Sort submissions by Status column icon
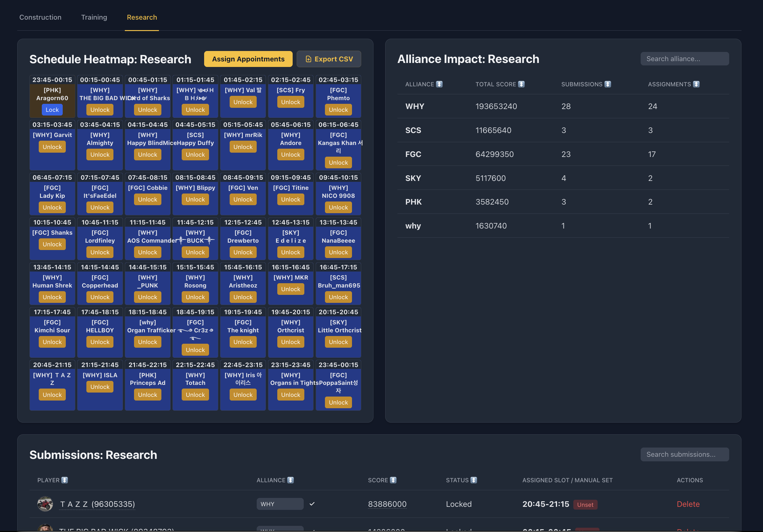Viewport: 763px width, 532px height. [x=474, y=480]
